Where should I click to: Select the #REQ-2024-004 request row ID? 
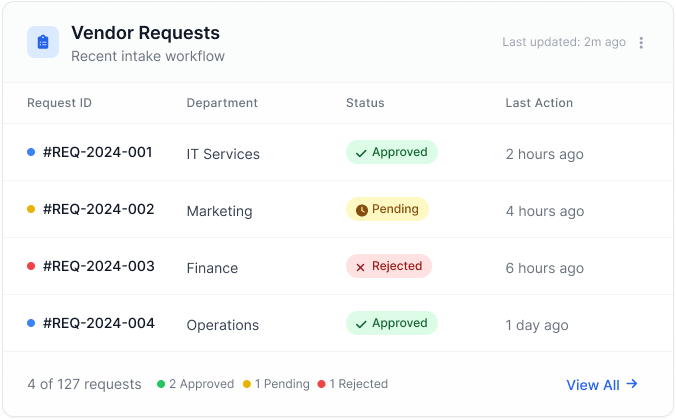(x=98, y=324)
